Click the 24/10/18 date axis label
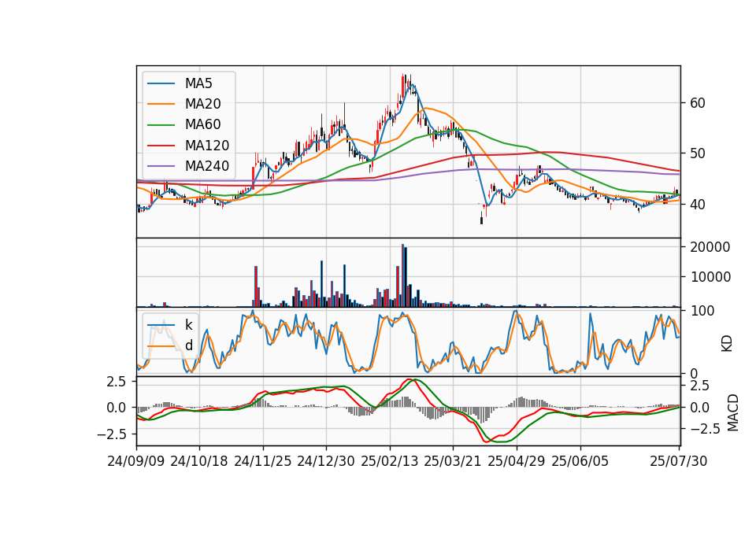This screenshot has width=756, height=543. point(199,461)
